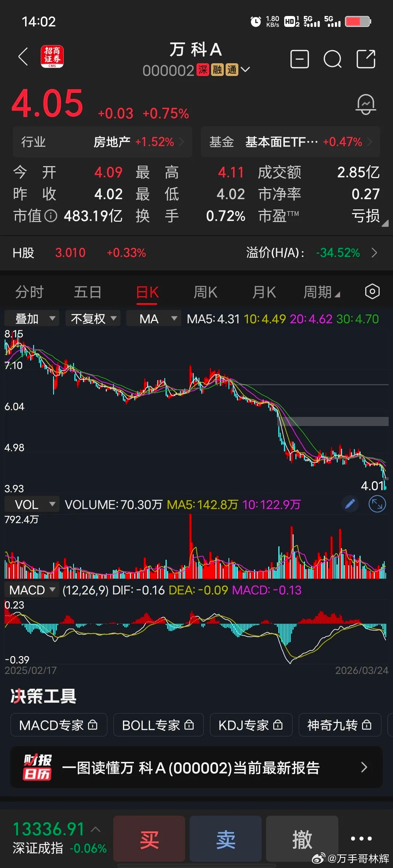393x868 pixels.
Task: Tap the latest 4.01 price label on chart
Action: [373, 486]
